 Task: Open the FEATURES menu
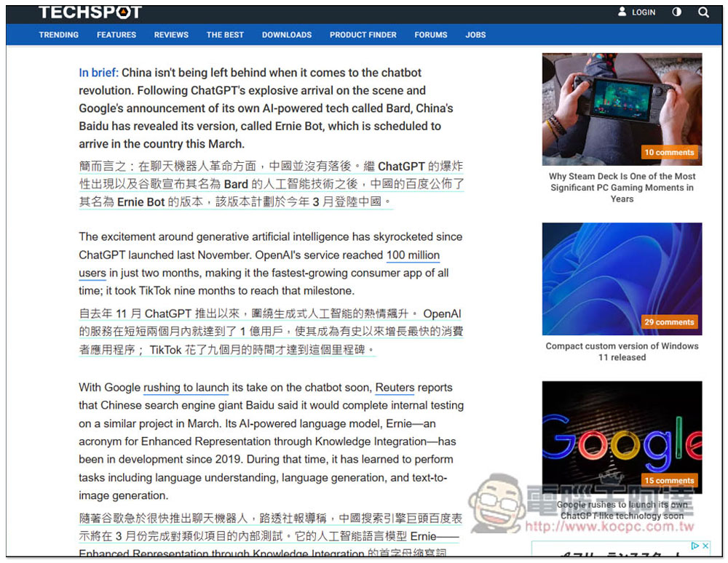(x=116, y=35)
